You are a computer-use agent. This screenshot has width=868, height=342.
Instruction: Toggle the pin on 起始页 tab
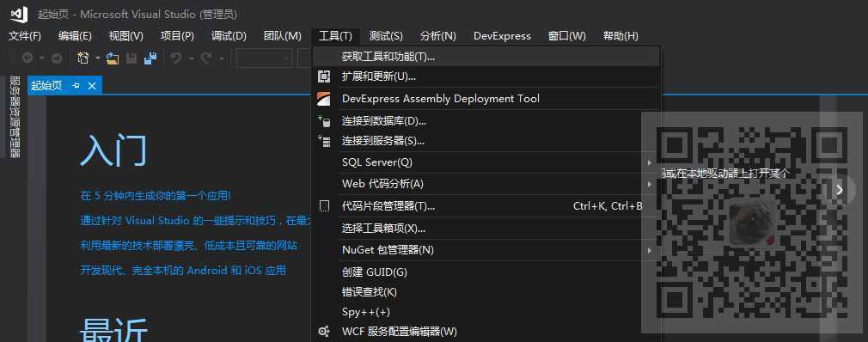coord(76,86)
